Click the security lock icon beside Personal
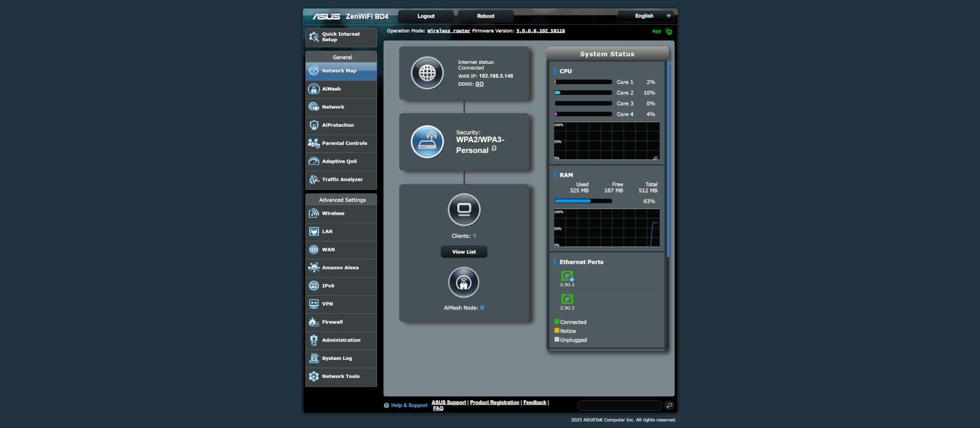The image size is (980, 428). 494,149
